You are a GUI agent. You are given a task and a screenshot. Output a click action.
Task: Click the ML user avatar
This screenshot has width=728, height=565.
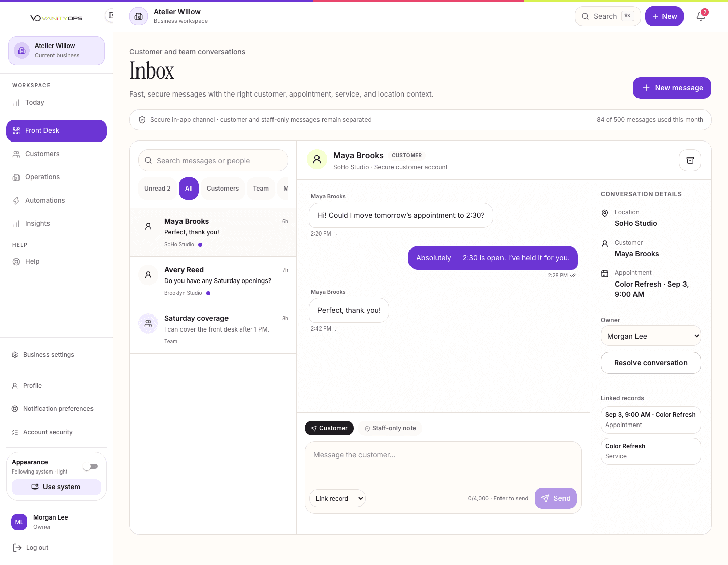[19, 522]
